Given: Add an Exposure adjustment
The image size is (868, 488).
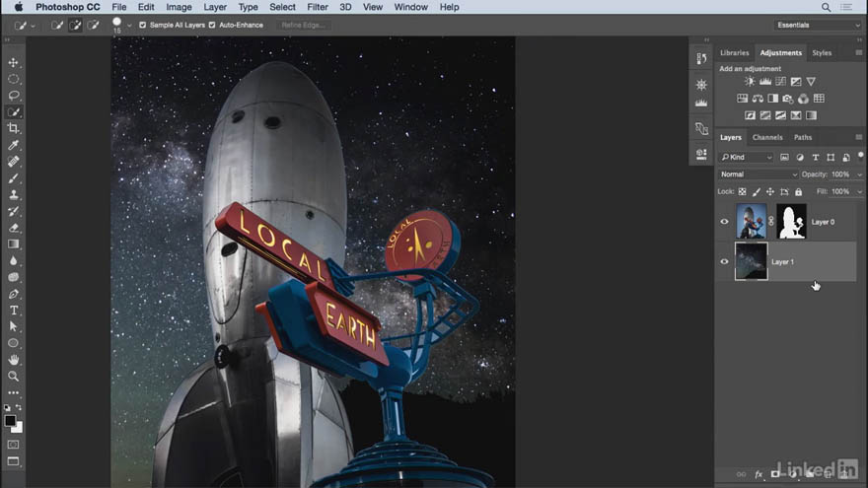Looking at the screenshot, I should (x=796, y=81).
